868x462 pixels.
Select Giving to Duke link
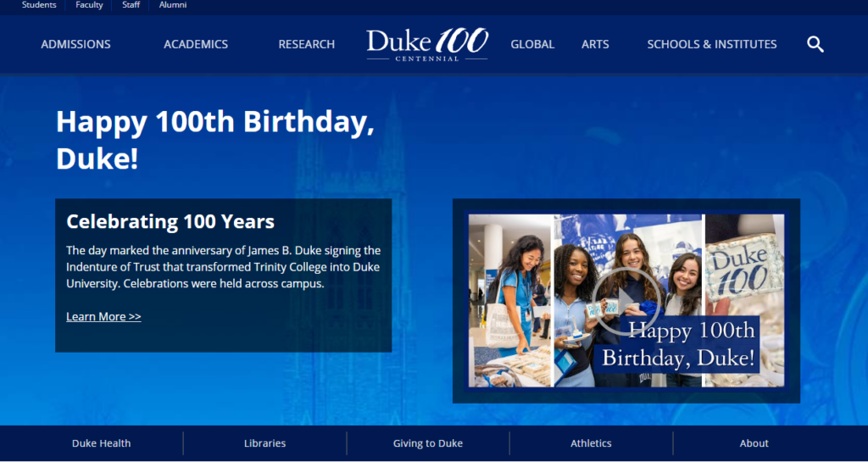(x=428, y=443)
